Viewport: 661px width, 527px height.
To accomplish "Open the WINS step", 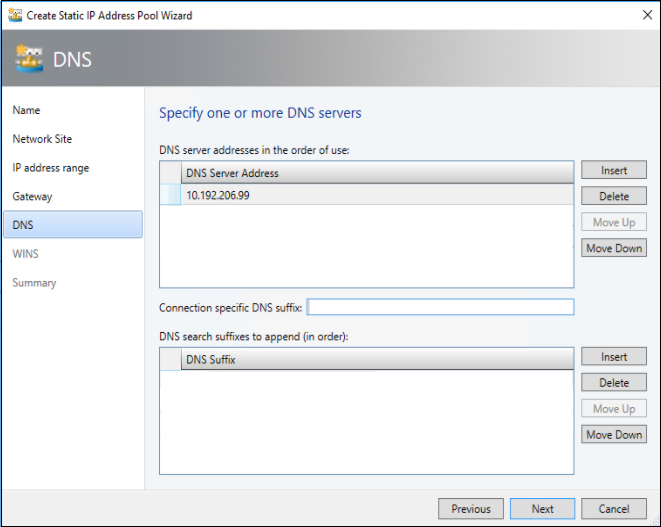I will (25, 254).
